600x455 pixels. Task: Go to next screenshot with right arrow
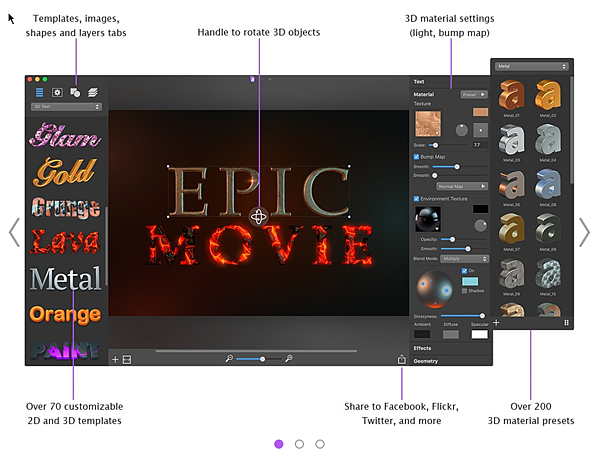coord(584,232)
